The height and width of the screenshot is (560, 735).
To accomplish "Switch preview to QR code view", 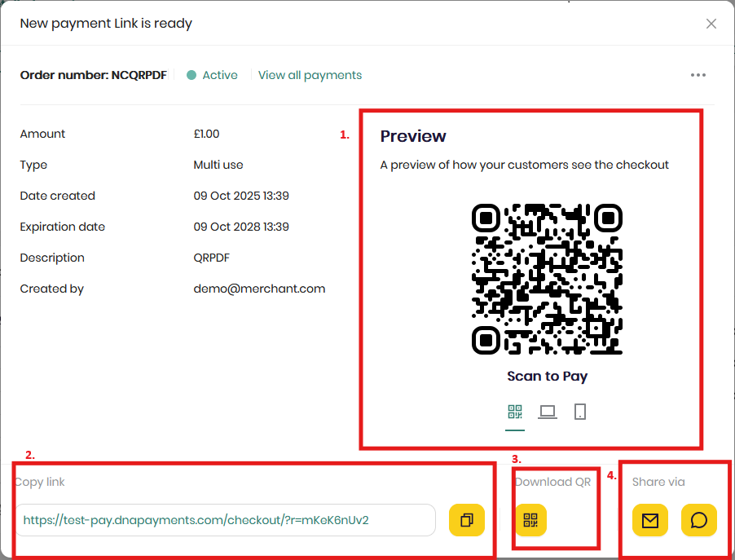I will coord(515,412).
